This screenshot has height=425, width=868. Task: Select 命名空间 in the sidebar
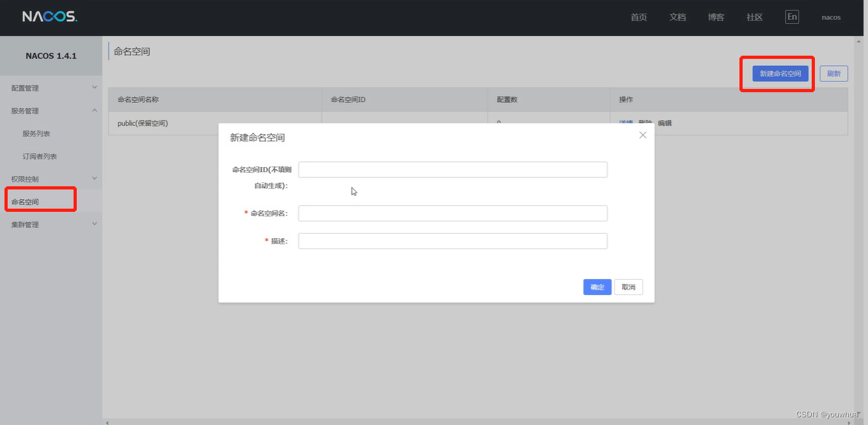[x=25, y=202]
